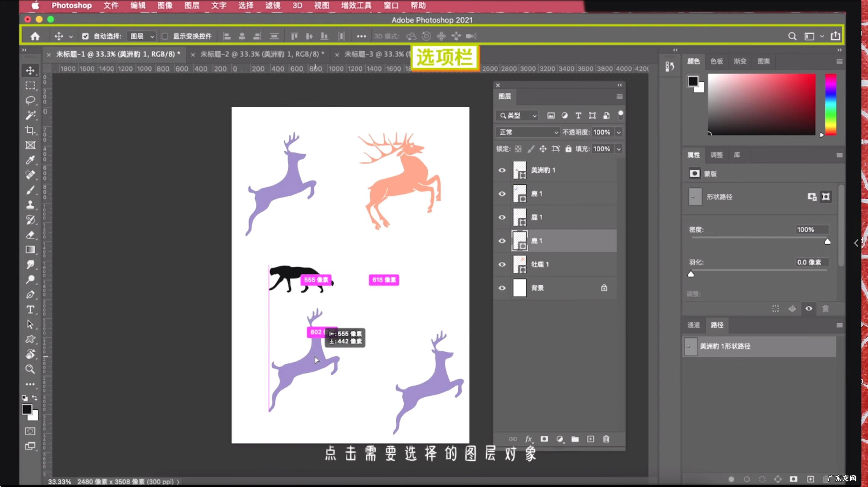The image size is (868, 487).
Task: Add layer style with fx icon
Action: point(528,439)
